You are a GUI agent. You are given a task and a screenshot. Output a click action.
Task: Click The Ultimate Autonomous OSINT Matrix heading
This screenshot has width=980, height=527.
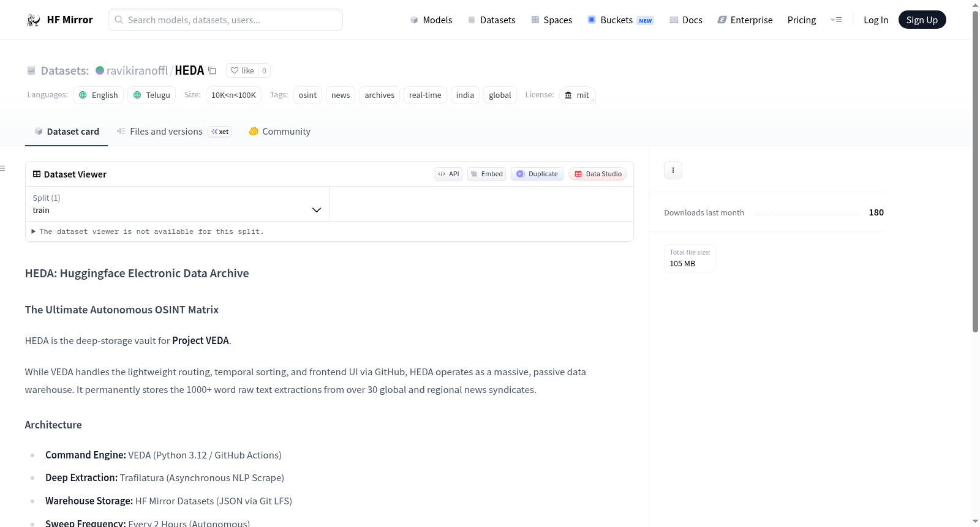tap(122, 310)
